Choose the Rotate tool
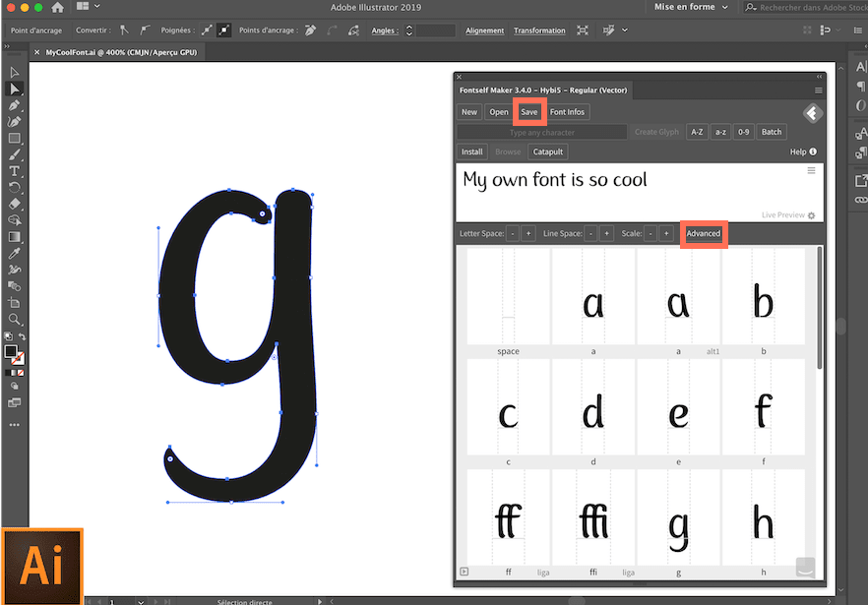The width and height of the screenshot is (868, 605). pyautogui.click(x=14, y=189)
